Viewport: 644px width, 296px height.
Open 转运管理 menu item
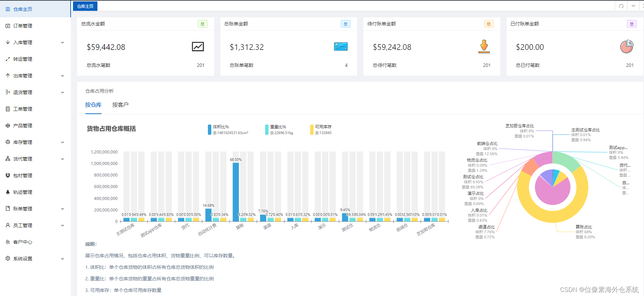[x=35, y=59]
